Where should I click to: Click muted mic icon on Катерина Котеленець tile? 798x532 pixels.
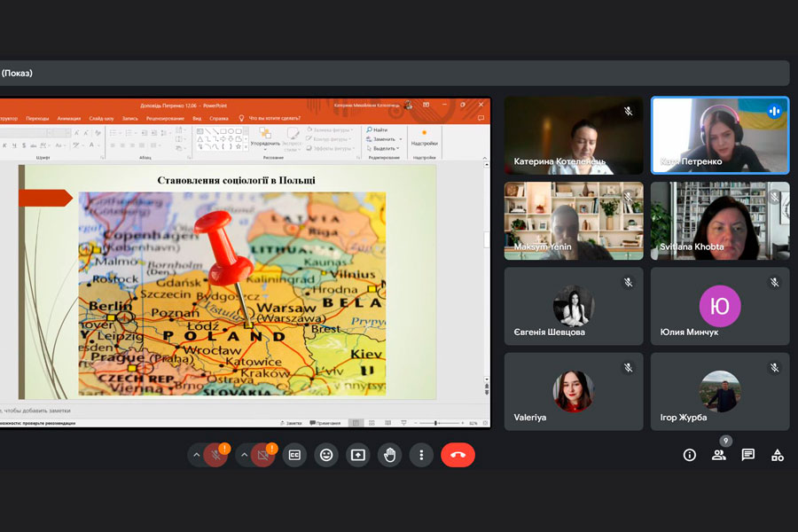[x=629, y=111]
